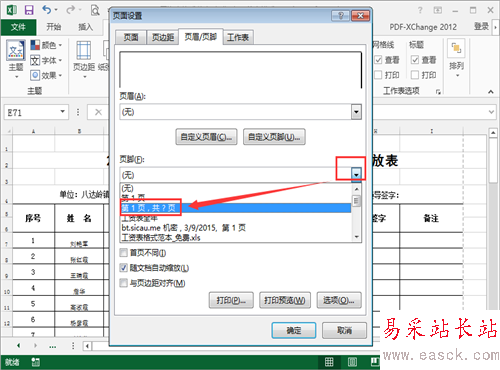
Task: Switch to the 工作表 tab
Action: (238, 37)
